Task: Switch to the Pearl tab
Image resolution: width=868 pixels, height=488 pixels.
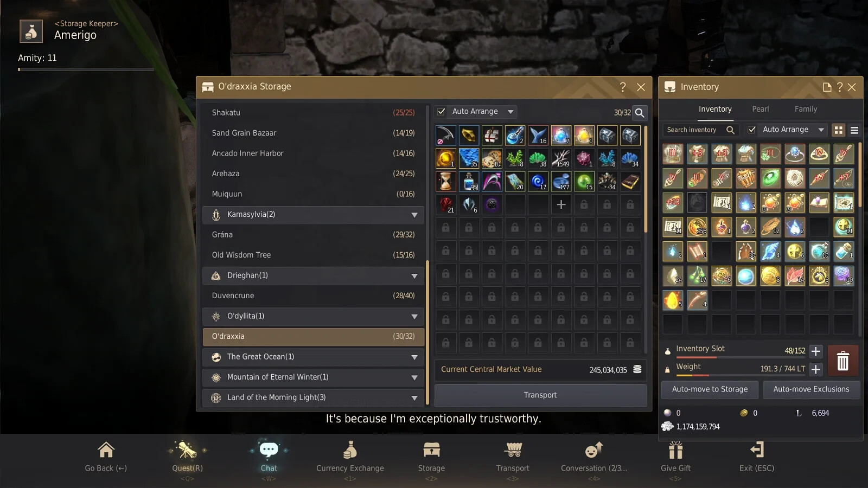Action: pyautogui.click(x=760, y=108)
